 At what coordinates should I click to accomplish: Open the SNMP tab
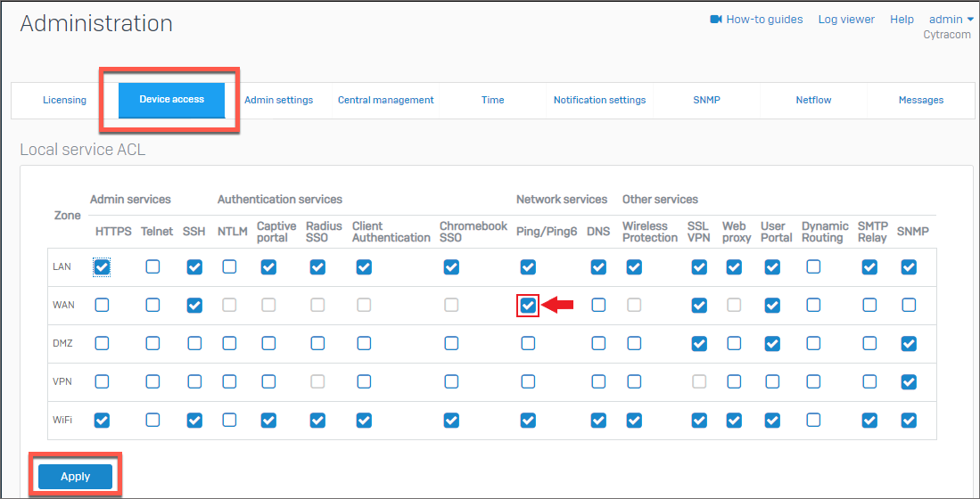(x=706, y=100)
